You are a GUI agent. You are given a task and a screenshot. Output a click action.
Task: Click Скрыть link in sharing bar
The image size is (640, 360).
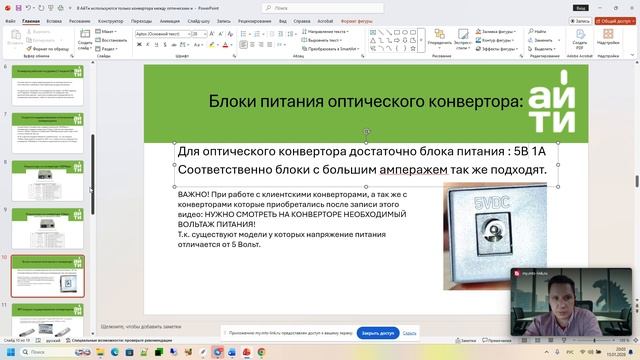click(409, 333)
